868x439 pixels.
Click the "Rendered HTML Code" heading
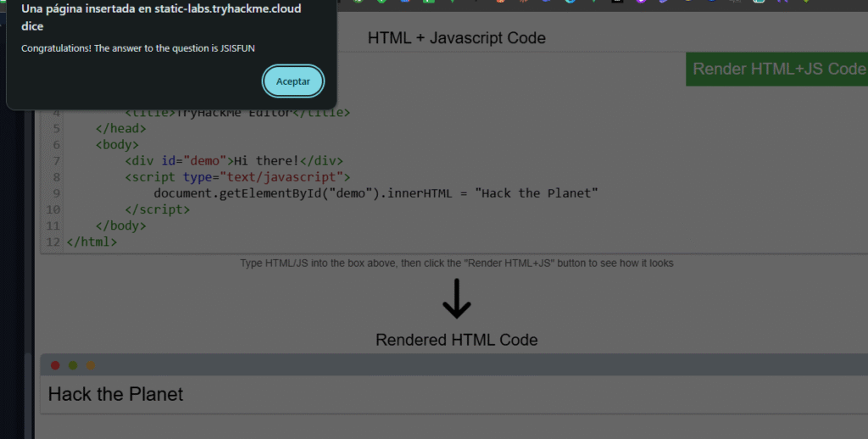[456, 340]
